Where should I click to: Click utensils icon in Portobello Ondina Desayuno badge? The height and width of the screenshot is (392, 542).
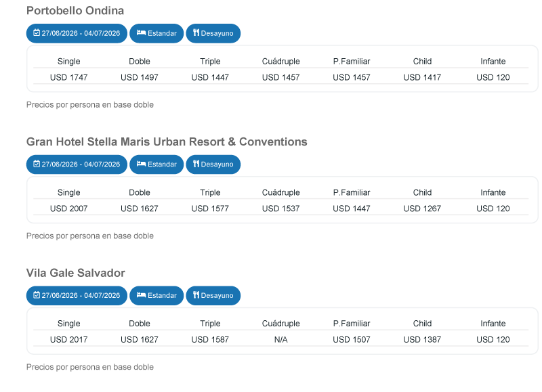pos(195,33)
